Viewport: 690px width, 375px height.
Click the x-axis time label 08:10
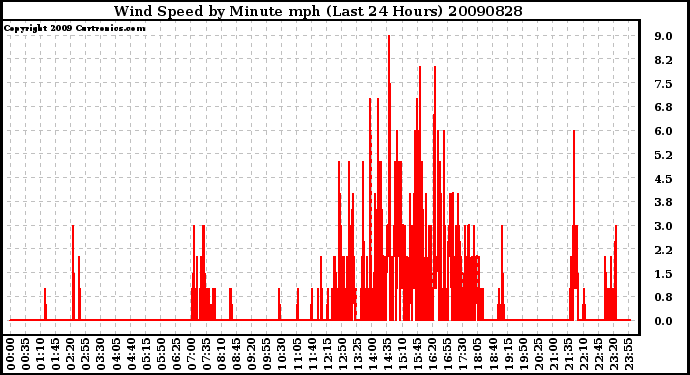click(222, 354)
